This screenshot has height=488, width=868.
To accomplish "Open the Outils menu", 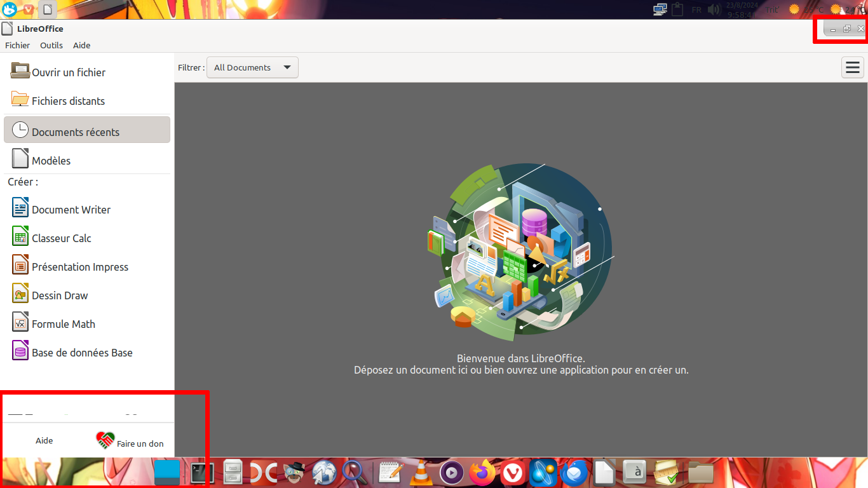I will [x=51, y=45].
